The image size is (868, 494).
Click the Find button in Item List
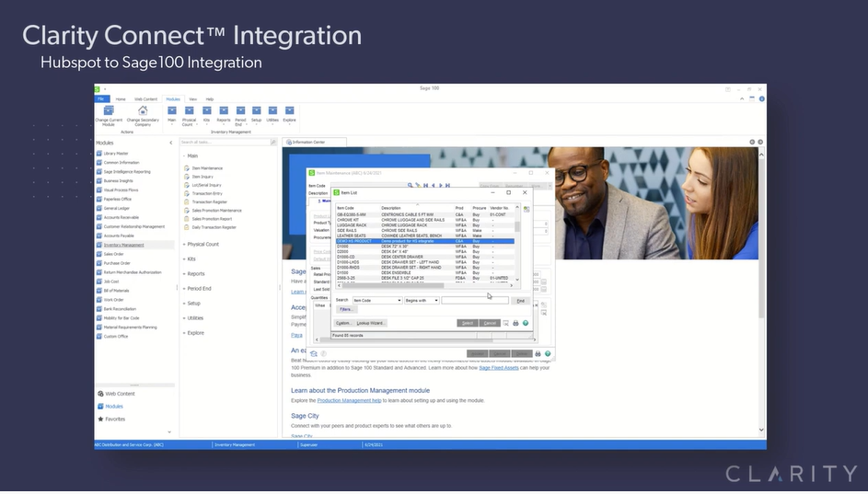[x=520, y=301]
